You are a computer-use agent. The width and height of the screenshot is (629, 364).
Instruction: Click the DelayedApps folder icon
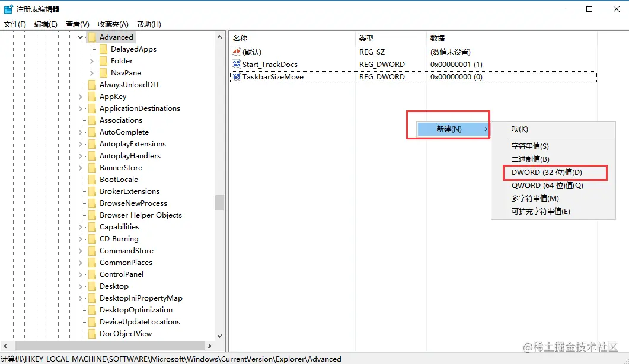103,49
